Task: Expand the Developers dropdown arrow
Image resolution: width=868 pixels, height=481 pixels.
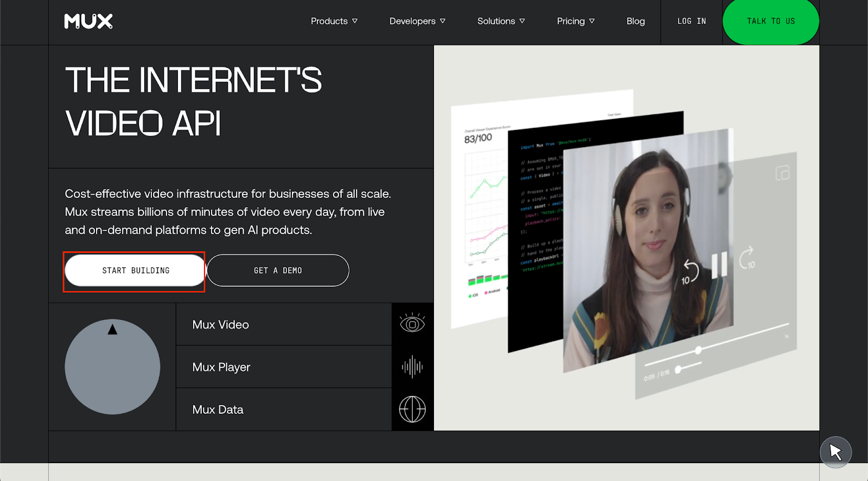Action: [x=443, y=21]
